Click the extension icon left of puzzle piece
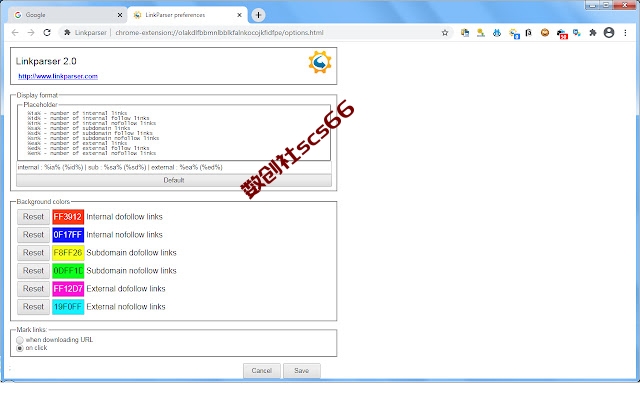Screen dimensions: 640x400 577,33
